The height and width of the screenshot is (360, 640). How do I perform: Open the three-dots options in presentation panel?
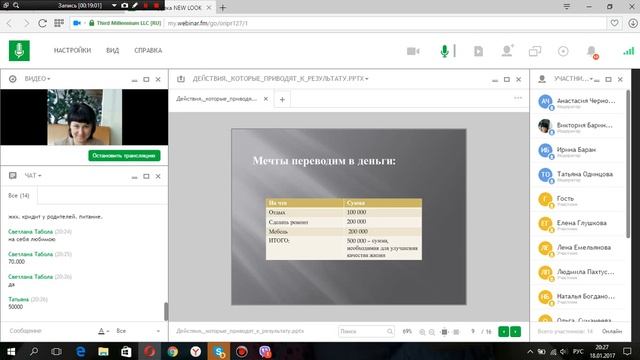[518, 98]
